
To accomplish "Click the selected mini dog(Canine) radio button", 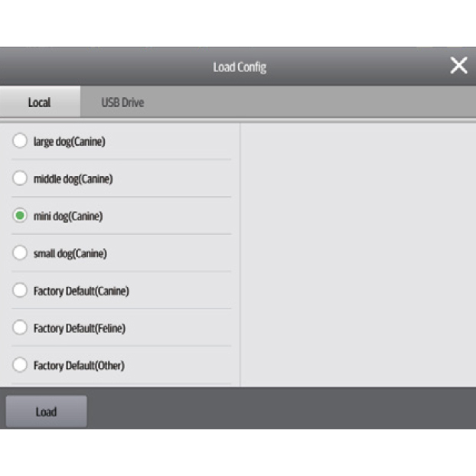I will (x=21, y=216).
